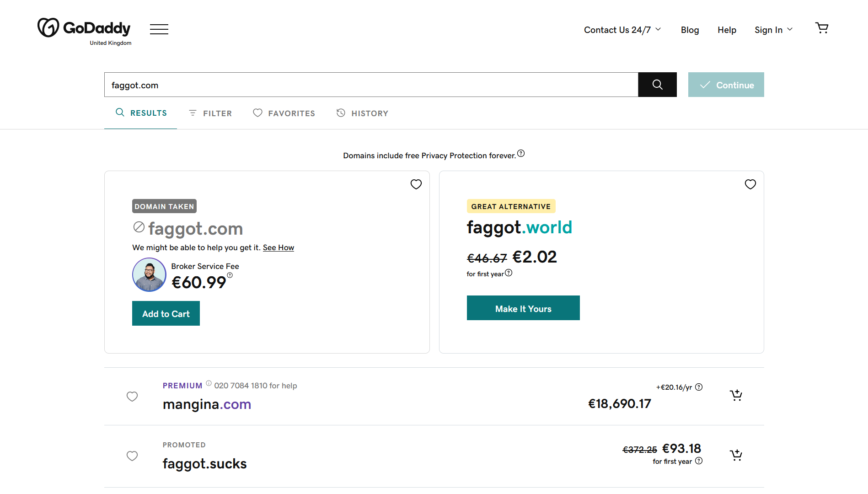Open the See How link
Image resolution: width=868 pixels, height=494 pixels.
pos(279,247)
